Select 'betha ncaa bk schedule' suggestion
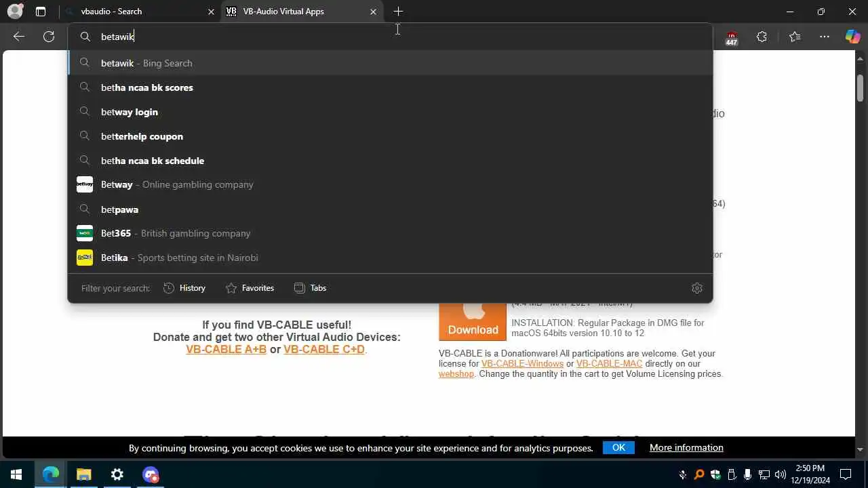The width and height of the screenshot is (868, 488). (390, 161)
